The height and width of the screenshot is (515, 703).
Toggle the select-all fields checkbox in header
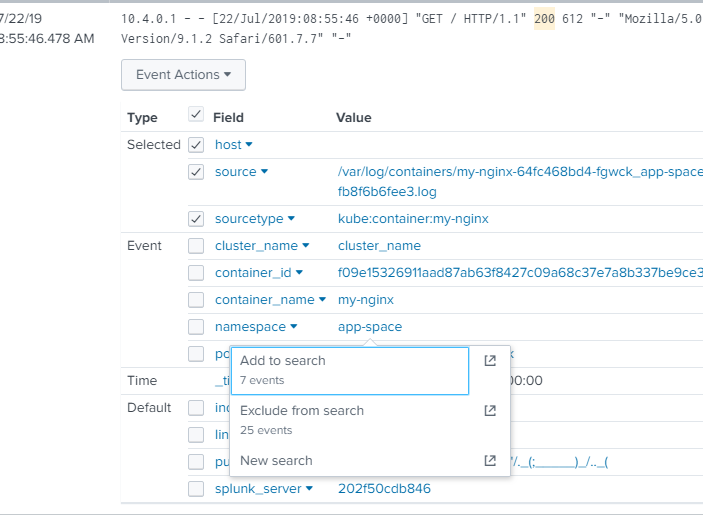(x=196, y=116)
